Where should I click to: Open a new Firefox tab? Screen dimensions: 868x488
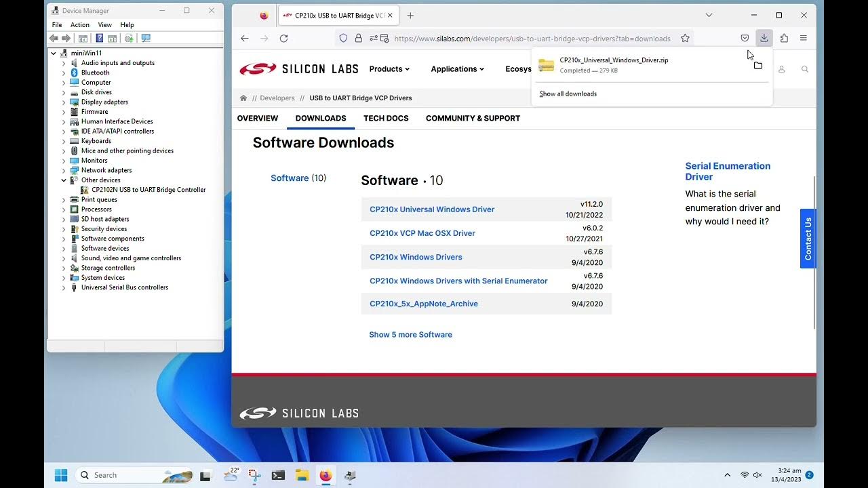[410, 15]
